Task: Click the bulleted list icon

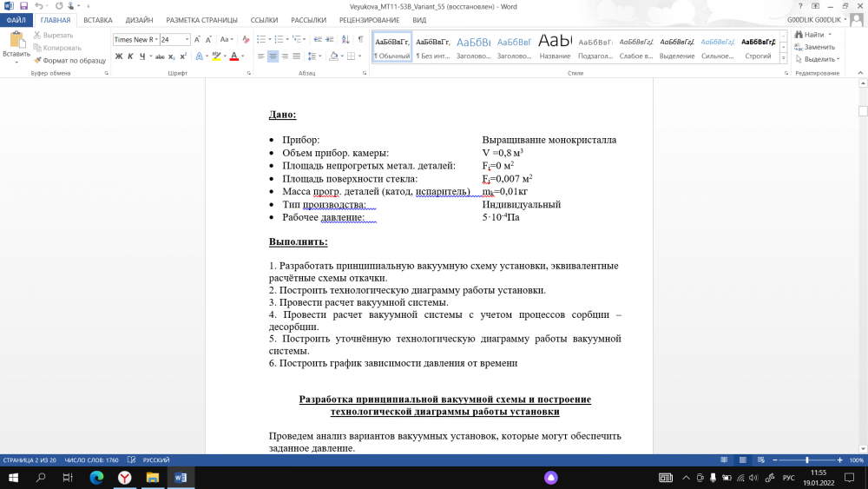Action: pyautogui.click(x=262, y=39)
